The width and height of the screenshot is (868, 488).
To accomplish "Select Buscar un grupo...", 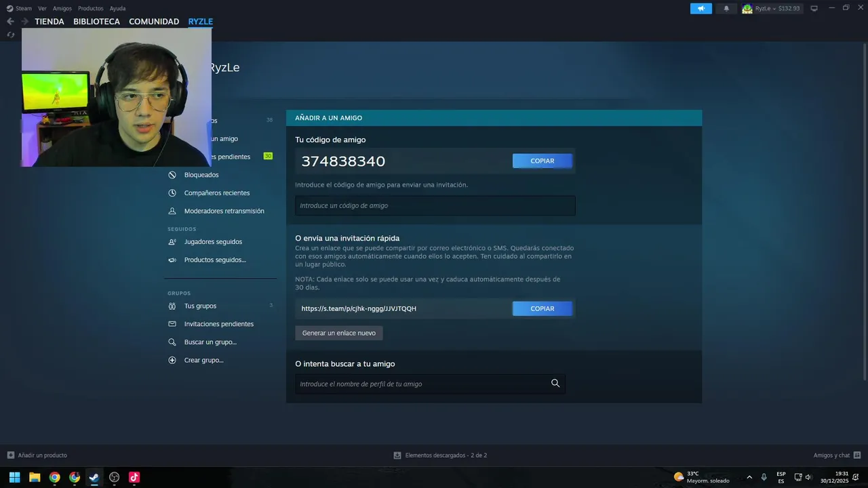I will click(210, 342).
